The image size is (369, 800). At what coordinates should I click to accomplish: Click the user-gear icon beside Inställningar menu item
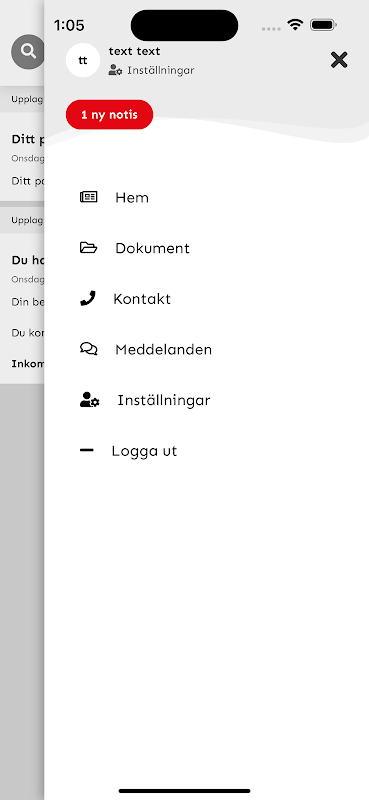(90, 400)
